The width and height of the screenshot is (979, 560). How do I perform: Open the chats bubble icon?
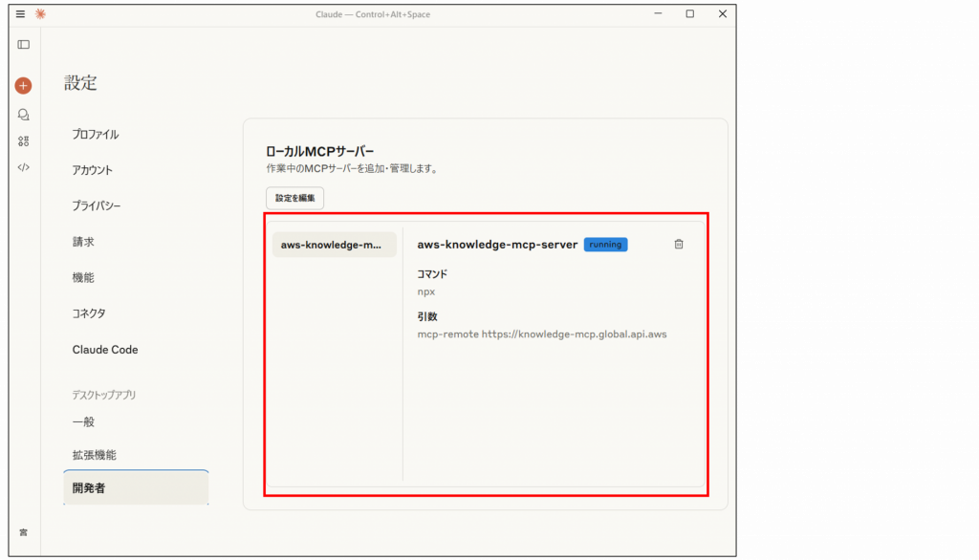click(x=23, y=114)
